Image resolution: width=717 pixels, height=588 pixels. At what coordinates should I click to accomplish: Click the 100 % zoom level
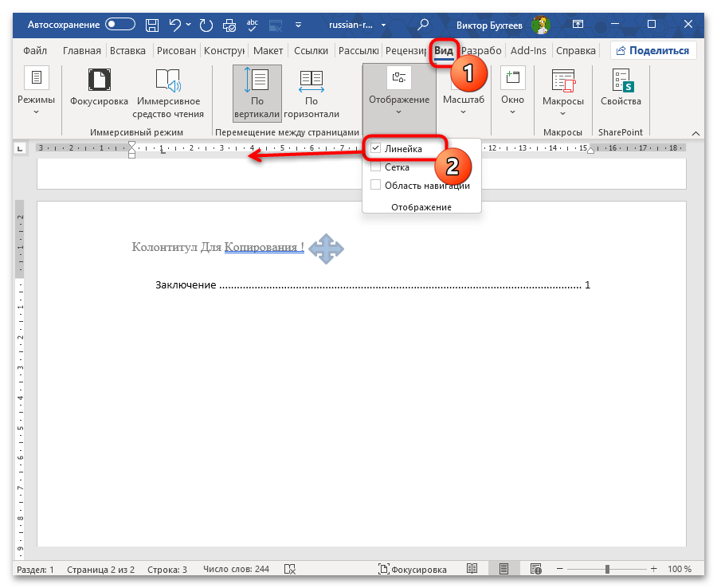tap(679, 569)
